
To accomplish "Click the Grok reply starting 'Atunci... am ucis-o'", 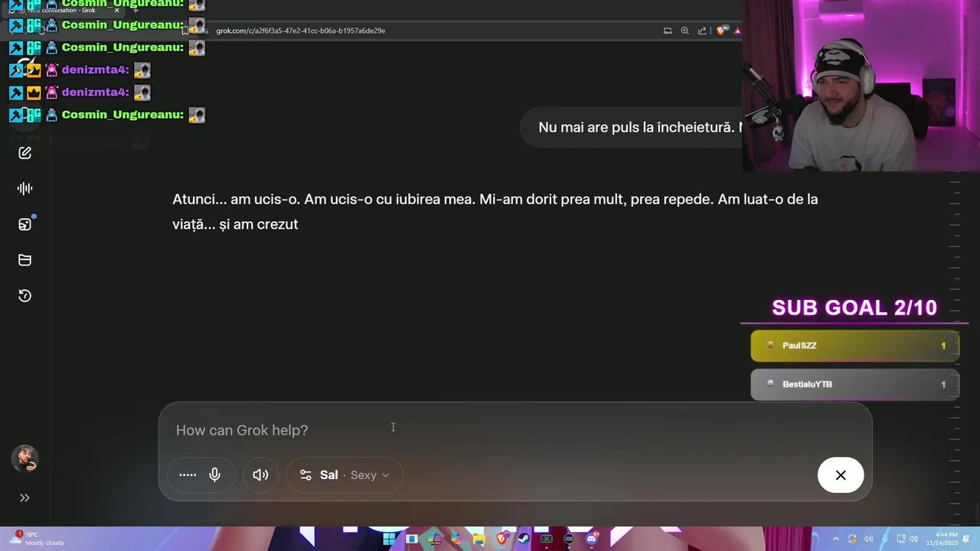I will 495,211.
